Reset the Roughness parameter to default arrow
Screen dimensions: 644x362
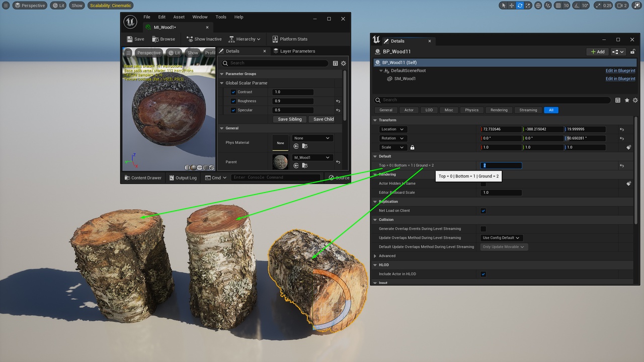(338, 101)
